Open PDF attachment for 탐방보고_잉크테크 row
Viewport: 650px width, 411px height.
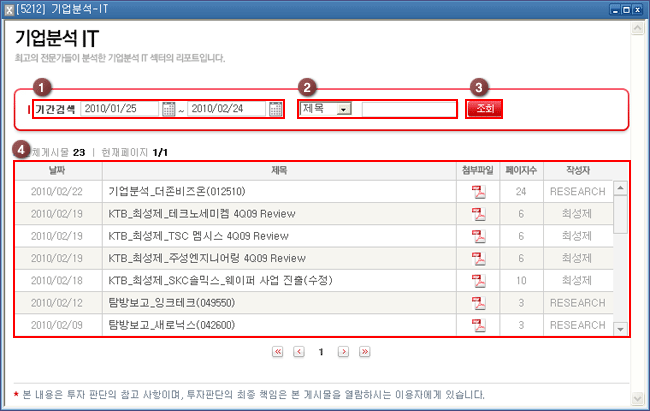coord(477,303)
